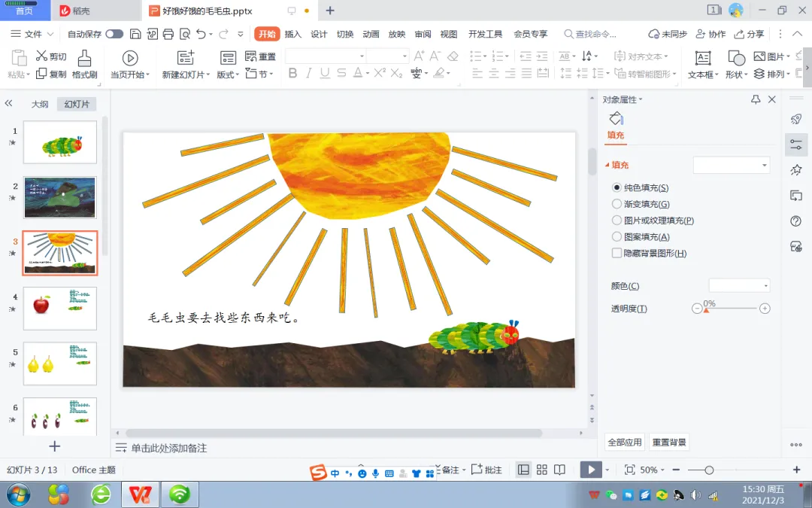
Task: Insert a Text Box (文本框)
Action: click(703, 65)
